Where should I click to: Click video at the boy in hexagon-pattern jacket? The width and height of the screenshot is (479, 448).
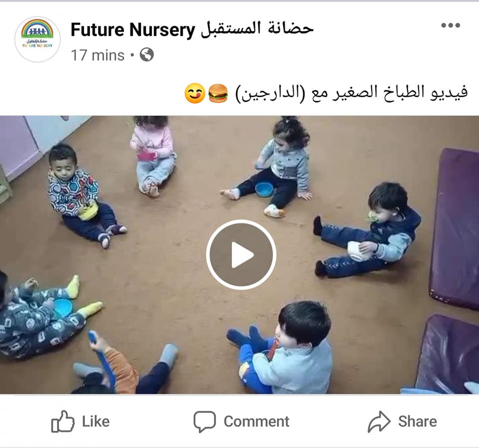[x=84, y=196]
